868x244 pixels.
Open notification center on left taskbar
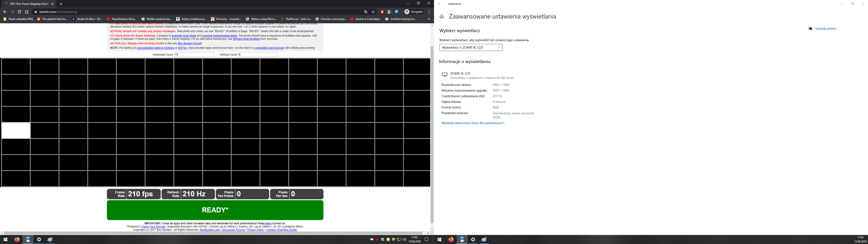[x=427, y=240]
